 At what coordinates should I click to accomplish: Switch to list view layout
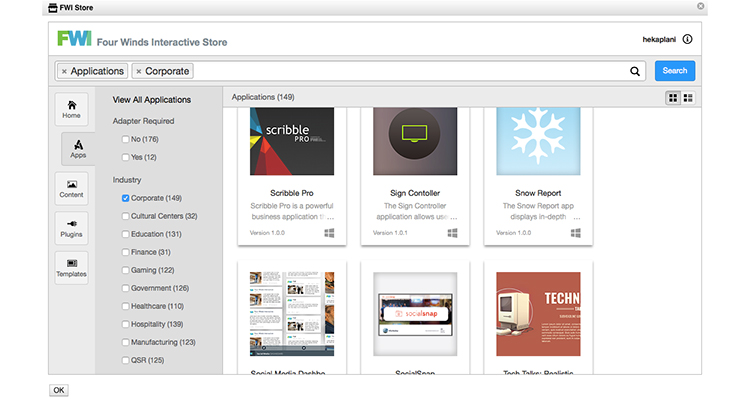(688, 98)
